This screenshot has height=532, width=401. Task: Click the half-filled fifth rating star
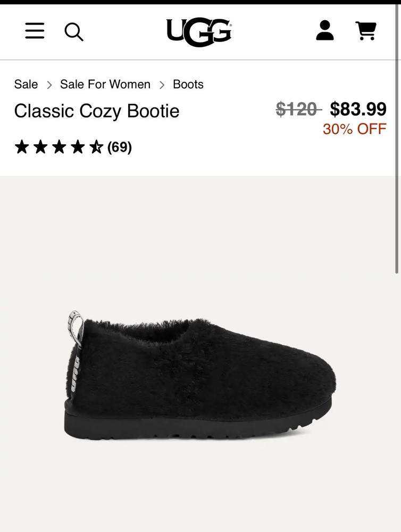pyautogui.click(x=96, y=147)
